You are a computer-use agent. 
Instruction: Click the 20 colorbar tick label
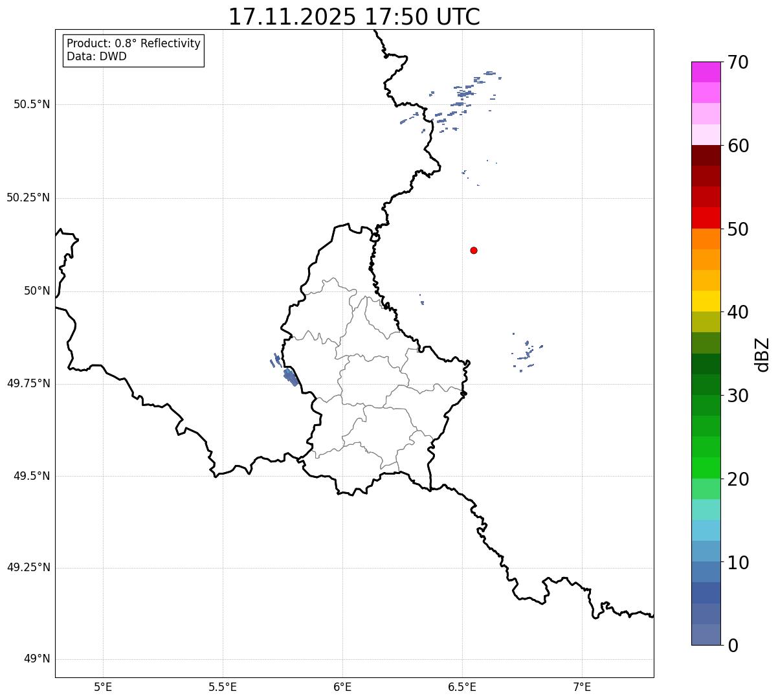(x=738, y=479)
